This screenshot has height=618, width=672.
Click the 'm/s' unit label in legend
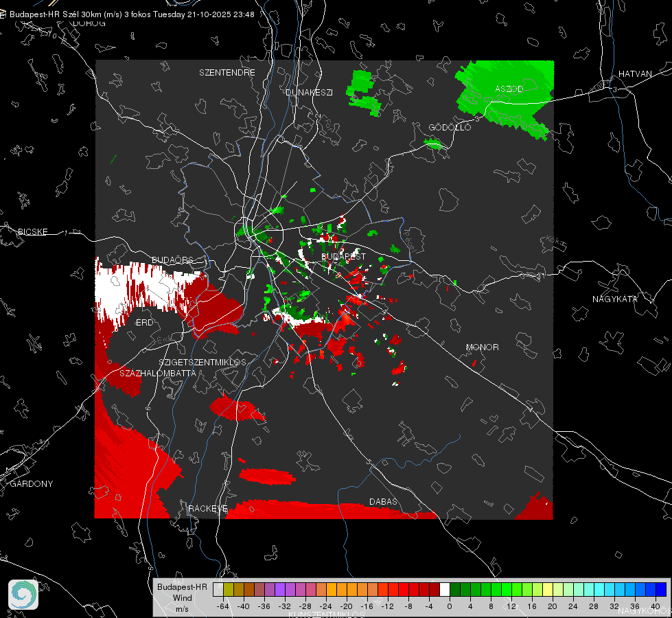(x=182, y=608)
